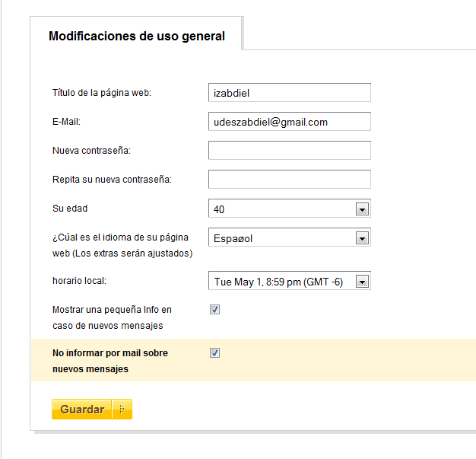Click the Guardar button
Viewport: 476px width, 459px height.
click(92, 410)
